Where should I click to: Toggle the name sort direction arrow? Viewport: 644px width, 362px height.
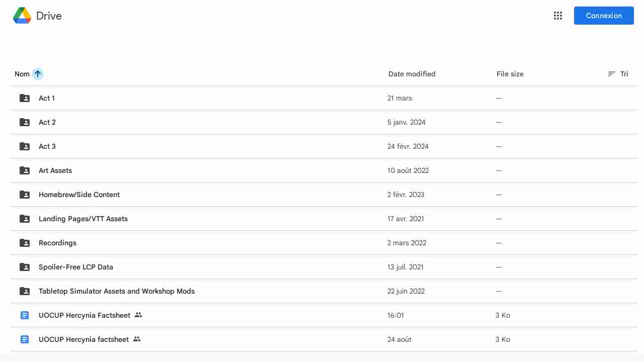coord(38,74)
